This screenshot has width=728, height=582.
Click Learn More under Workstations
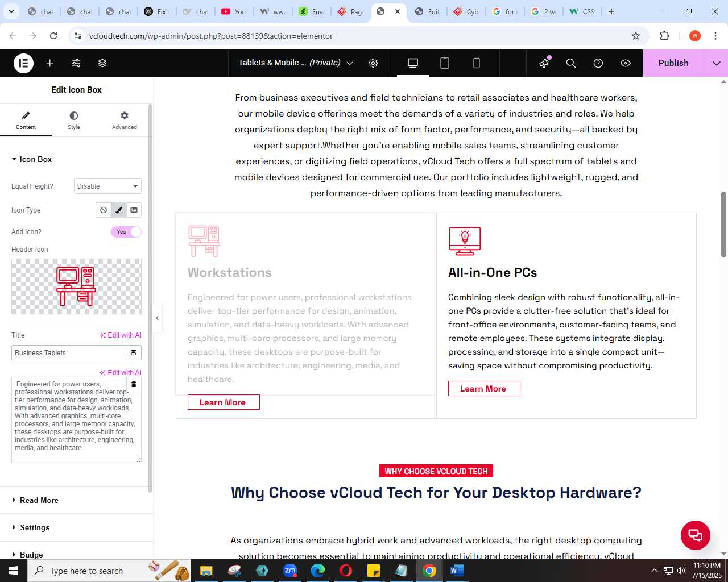224,402
